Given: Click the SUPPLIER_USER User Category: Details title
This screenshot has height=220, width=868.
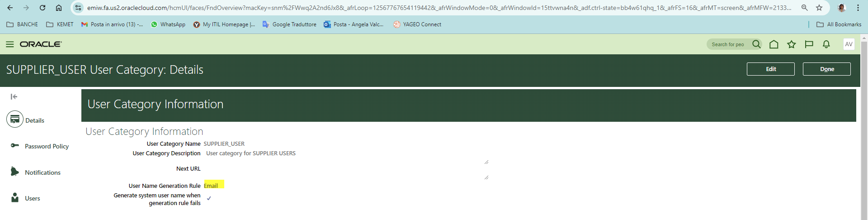Looking at the screenshot, I should 105,70.
